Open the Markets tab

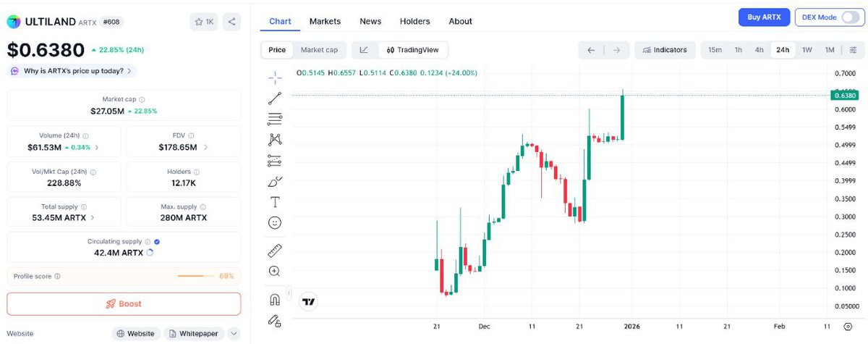(325, 21)
